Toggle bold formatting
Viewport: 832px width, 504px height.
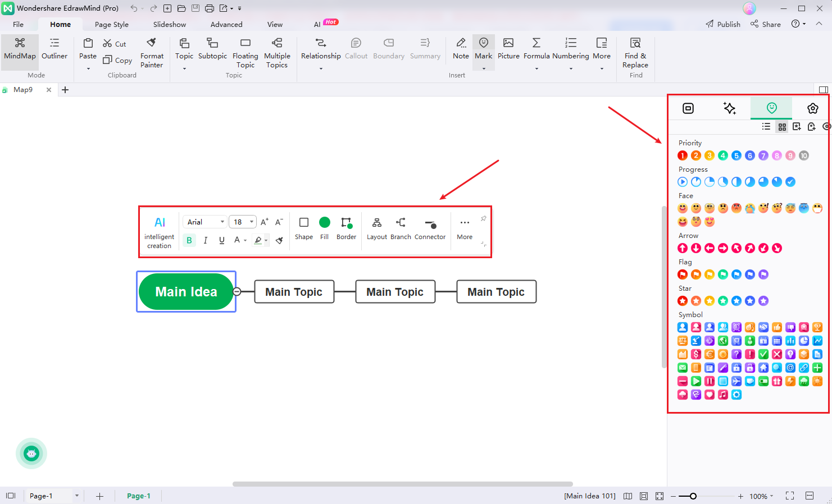(x=189, y=240)
